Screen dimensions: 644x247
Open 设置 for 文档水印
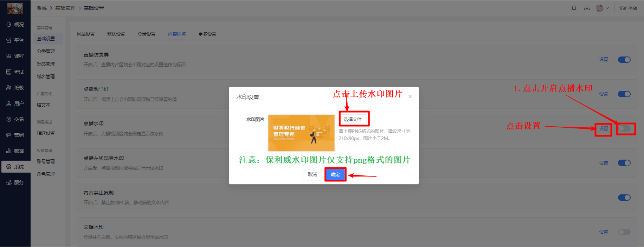point(604,232)
